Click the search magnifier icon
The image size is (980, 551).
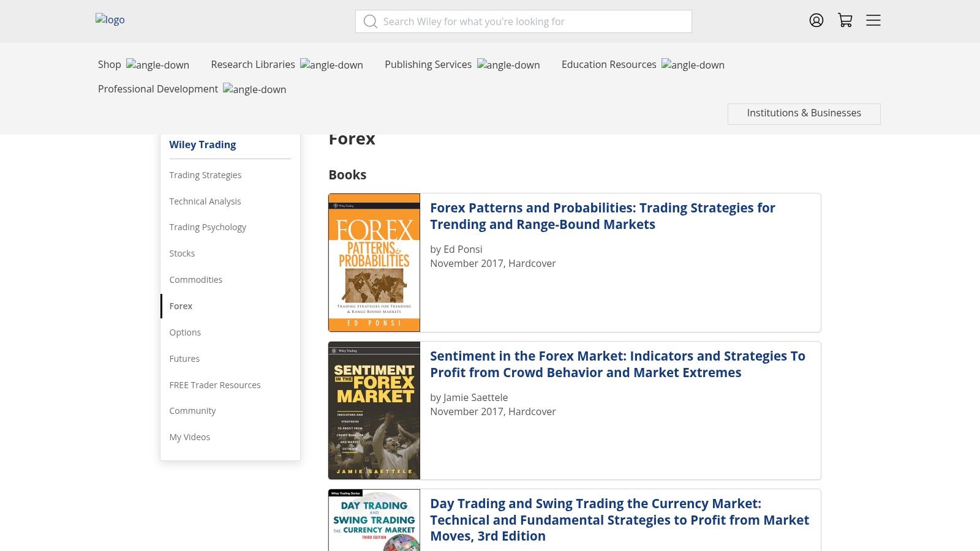point(370,21)
